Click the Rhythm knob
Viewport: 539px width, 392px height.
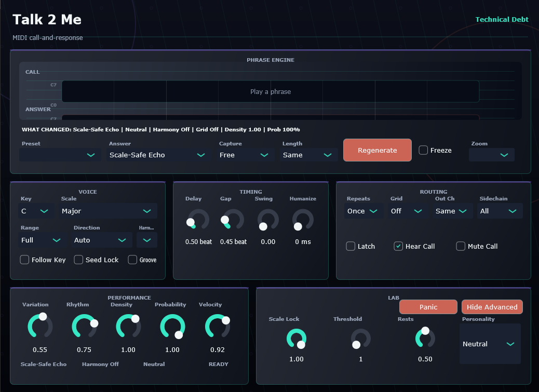click(84, 327)
